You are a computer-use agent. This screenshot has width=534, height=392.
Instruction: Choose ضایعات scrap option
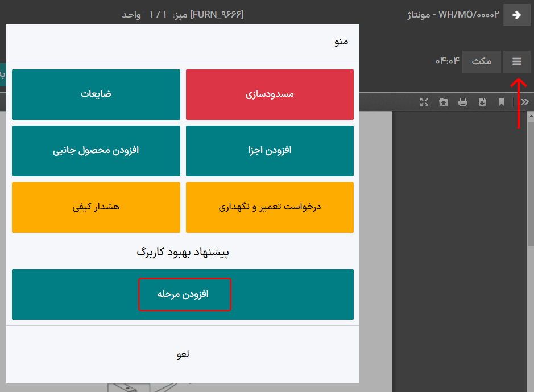(96, 94)
